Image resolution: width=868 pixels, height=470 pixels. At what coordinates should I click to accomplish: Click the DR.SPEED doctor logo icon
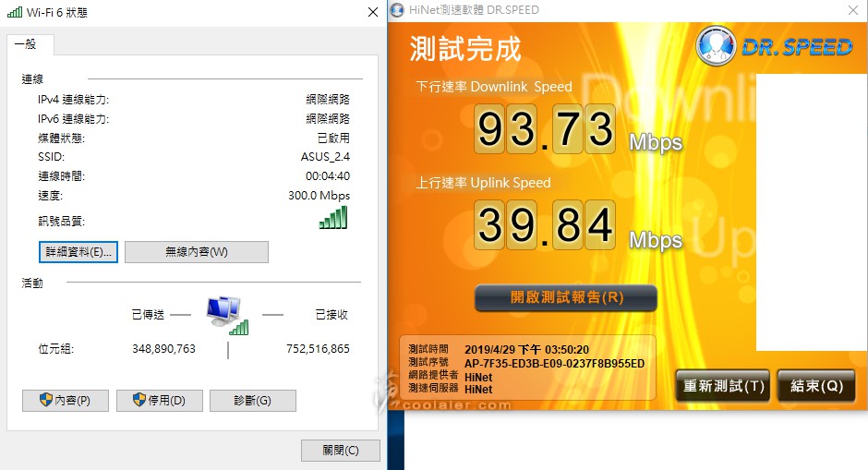[716, 46]
